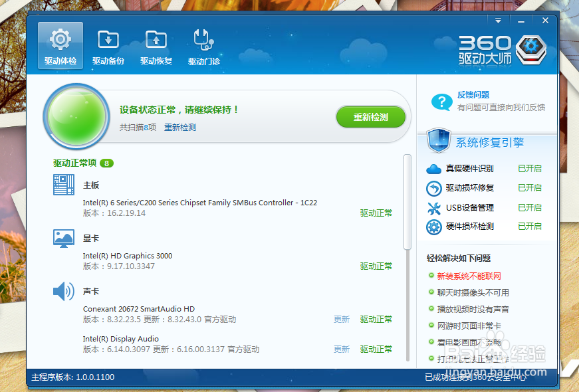Click 驱动正常 status for Intel Display Audio
The width and height of the screenshot is (579, 392).
click(x=376, y=349)
